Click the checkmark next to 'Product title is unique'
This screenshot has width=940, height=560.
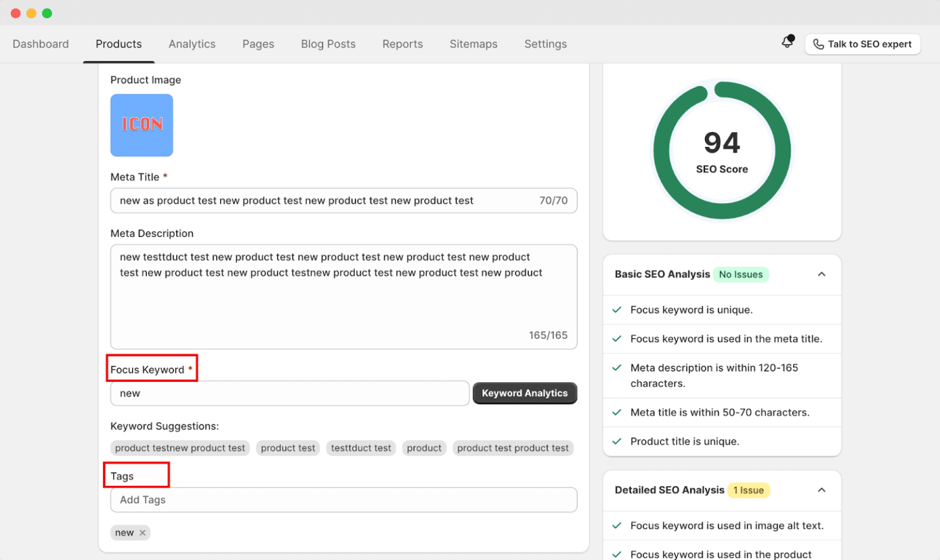[616, 441]
